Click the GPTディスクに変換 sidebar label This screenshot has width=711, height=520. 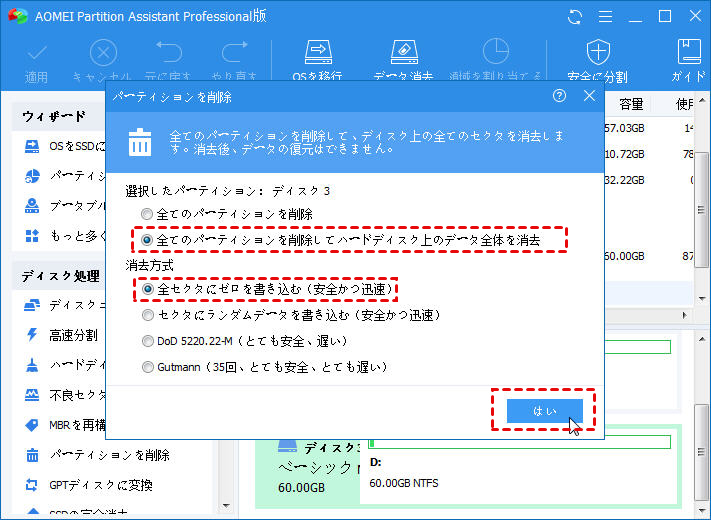click(101, 485)
